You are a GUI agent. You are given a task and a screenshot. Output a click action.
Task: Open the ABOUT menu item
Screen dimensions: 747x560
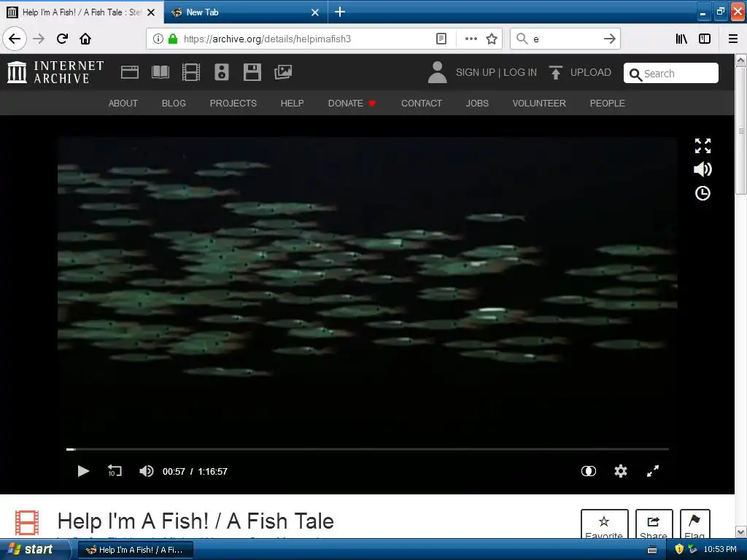[123, 104]
